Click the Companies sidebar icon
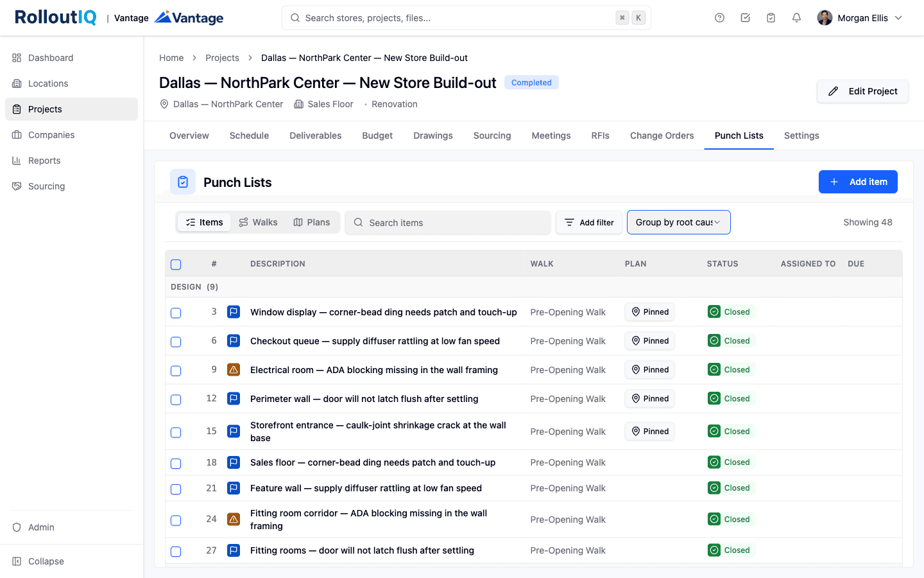Screen dimensions: 924x578 coord(17,135)
